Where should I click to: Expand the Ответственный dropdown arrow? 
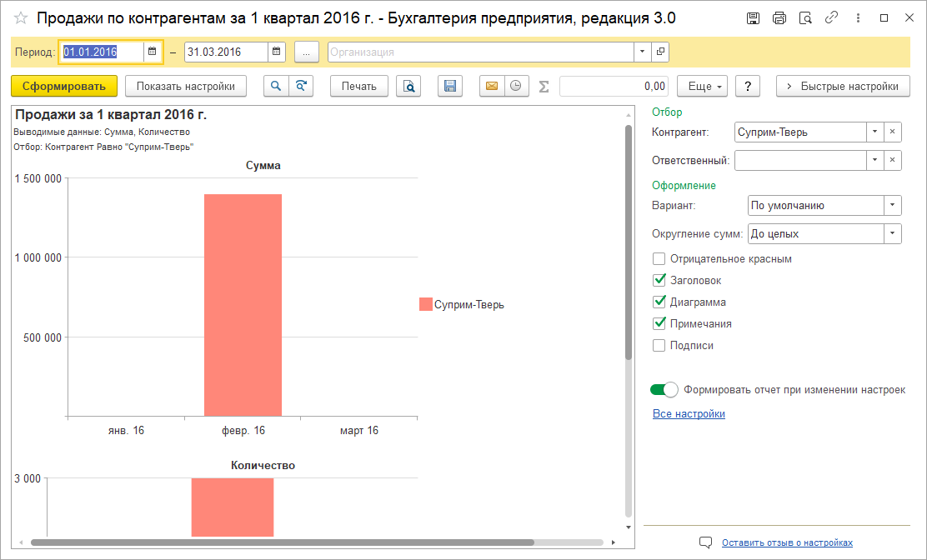(875, 160)
